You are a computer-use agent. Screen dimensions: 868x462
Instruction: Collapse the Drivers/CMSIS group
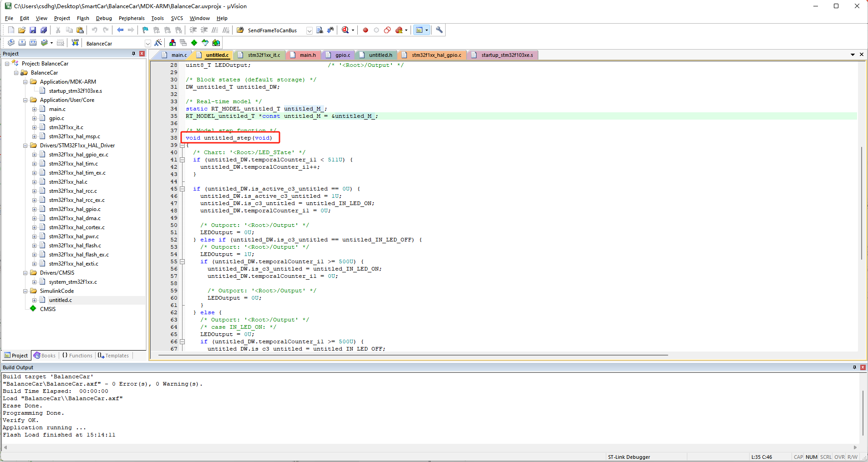point(25,273)
